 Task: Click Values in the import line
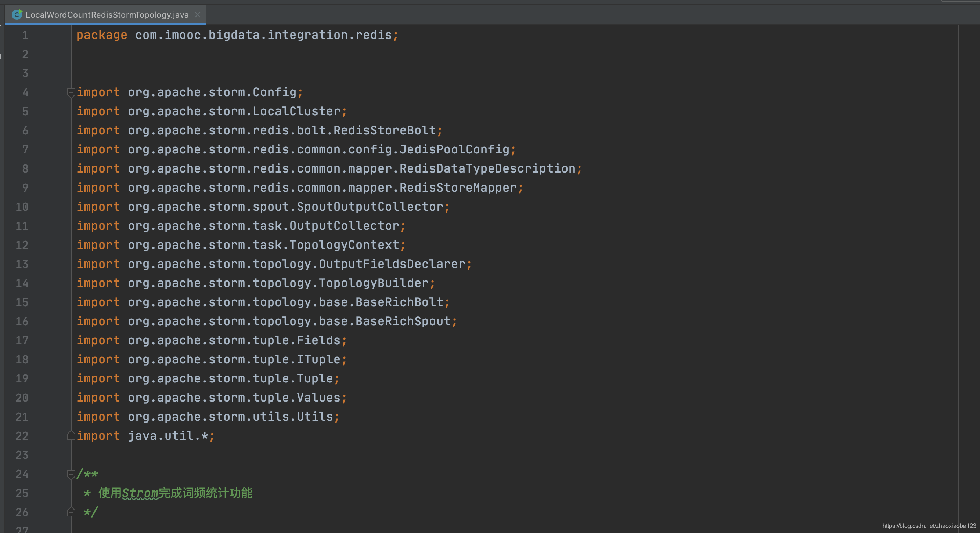click(x=318, y=398)
